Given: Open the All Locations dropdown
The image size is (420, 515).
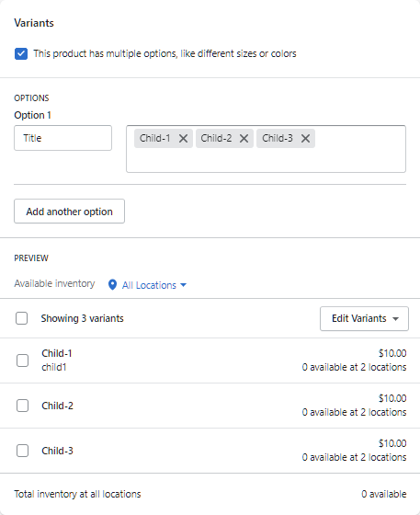Looking at the screenshot, I should pos(148,285).
